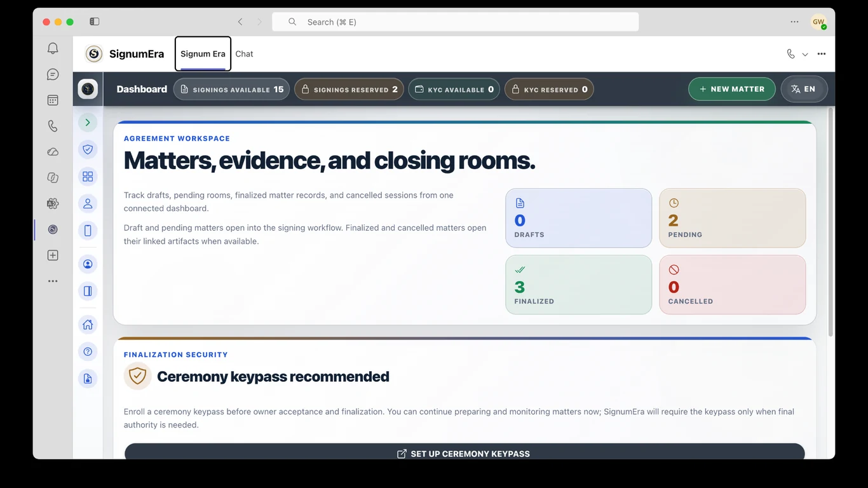The width and height of the screenshot is (868, 488).
Task: Click the add apps plus icon
Action: [x=53, y=255]
